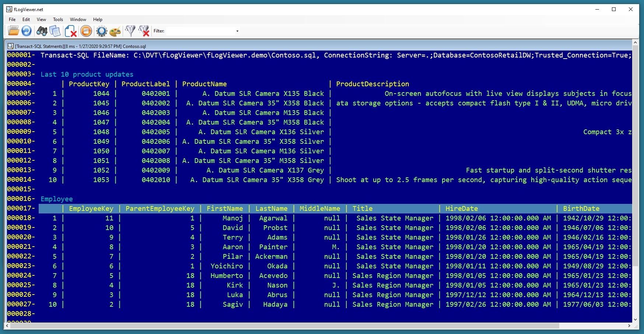Click the 'EmployeeKey' column header

pyautogui.click(x=91, y=209)
